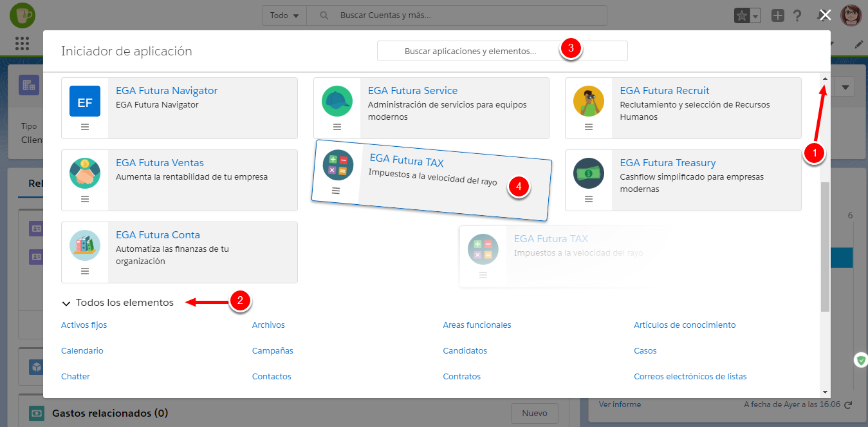This screenshot has height=427, width=868.
Task: Click the scrollbar down arrow in launcher
Action: click(825, 392)
